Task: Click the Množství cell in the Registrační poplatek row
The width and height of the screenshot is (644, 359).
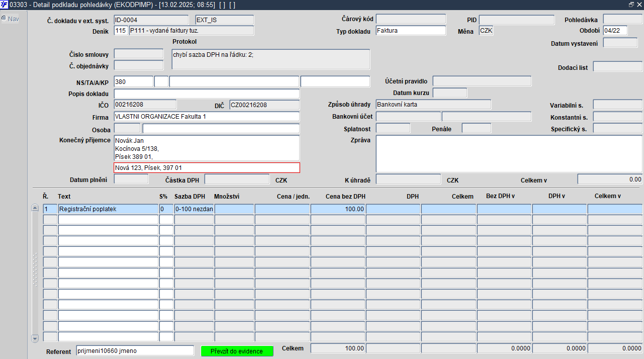Action: coord(234,209)
